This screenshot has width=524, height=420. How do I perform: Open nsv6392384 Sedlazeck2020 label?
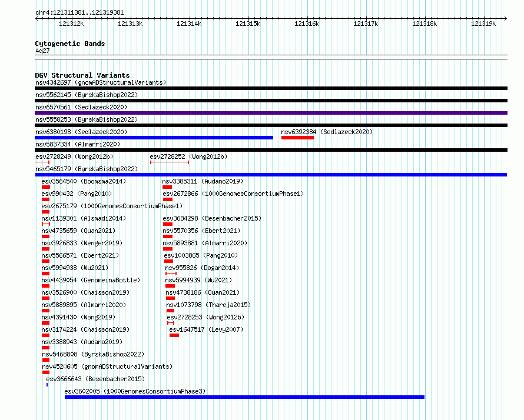[x=327, y=132]
